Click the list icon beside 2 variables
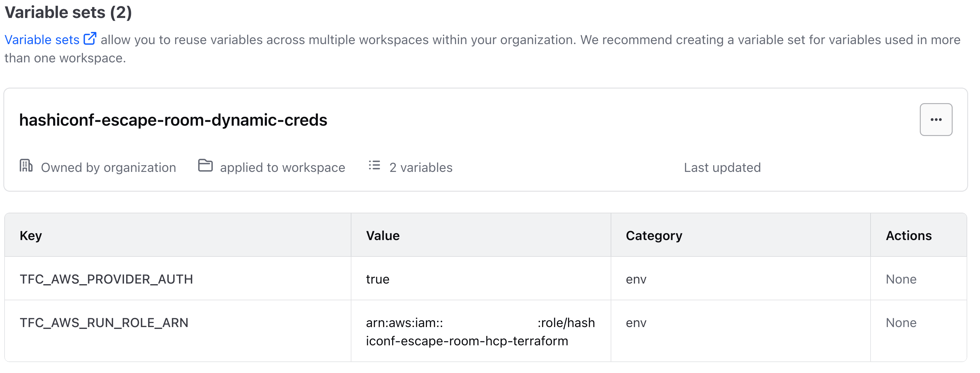The image size is (980, 373). point(374,166)
